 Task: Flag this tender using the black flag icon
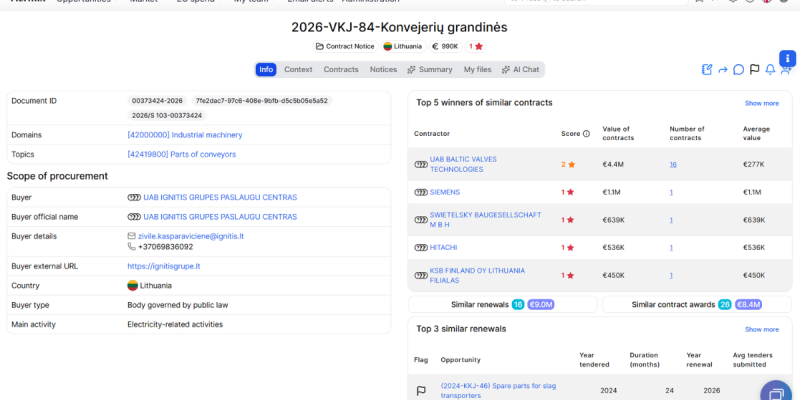(x=754, y=69)
